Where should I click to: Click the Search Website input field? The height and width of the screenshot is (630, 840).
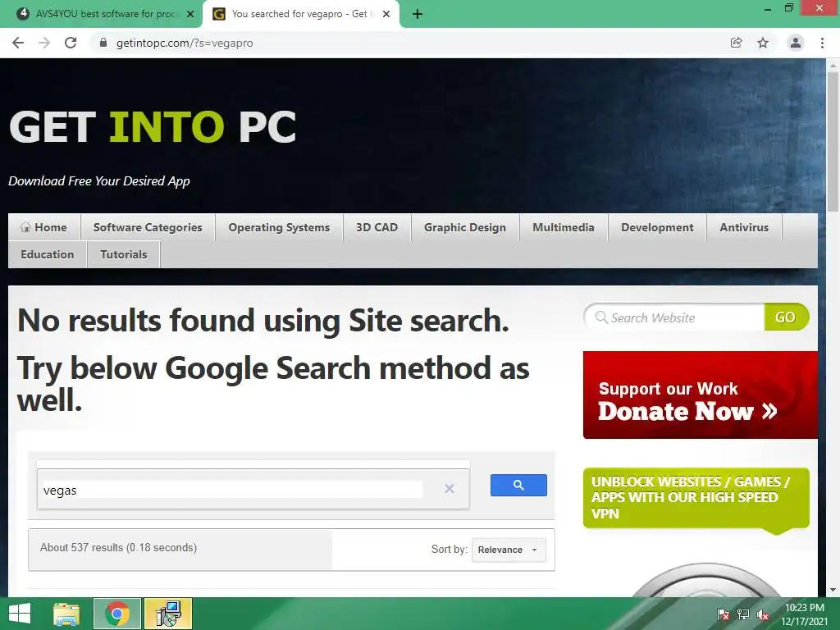[x=674, y=317]
